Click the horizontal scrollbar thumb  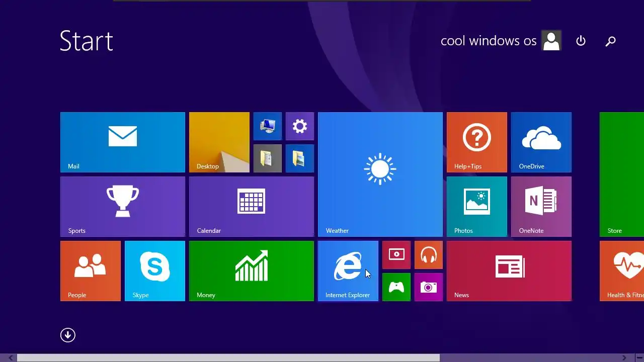[x=228, y=358]
